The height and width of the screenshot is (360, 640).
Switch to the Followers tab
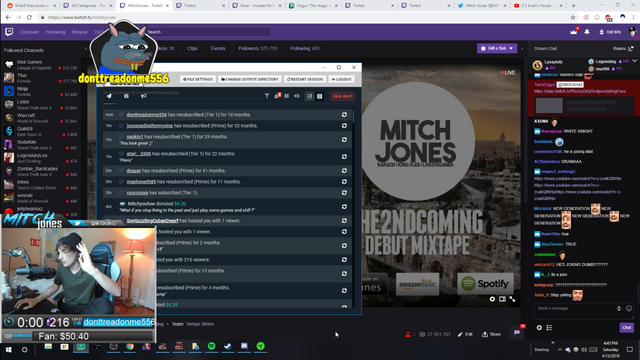(258, 48)
